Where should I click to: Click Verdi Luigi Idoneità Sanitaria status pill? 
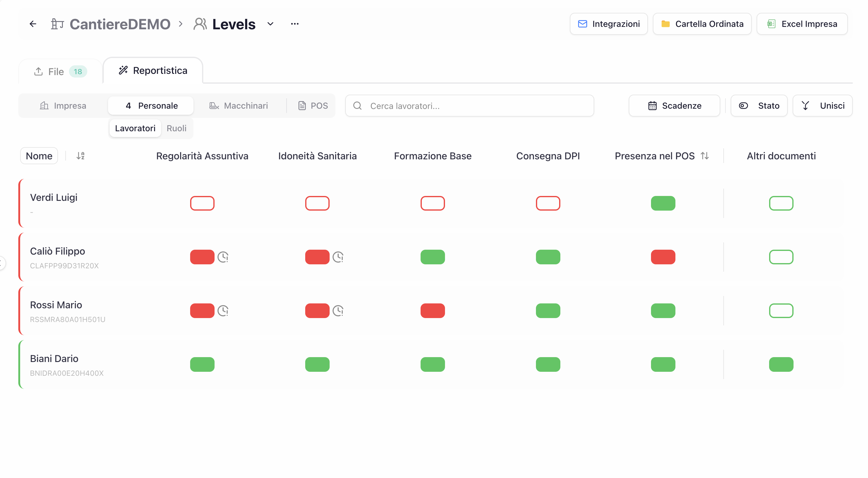pos(317,203)
